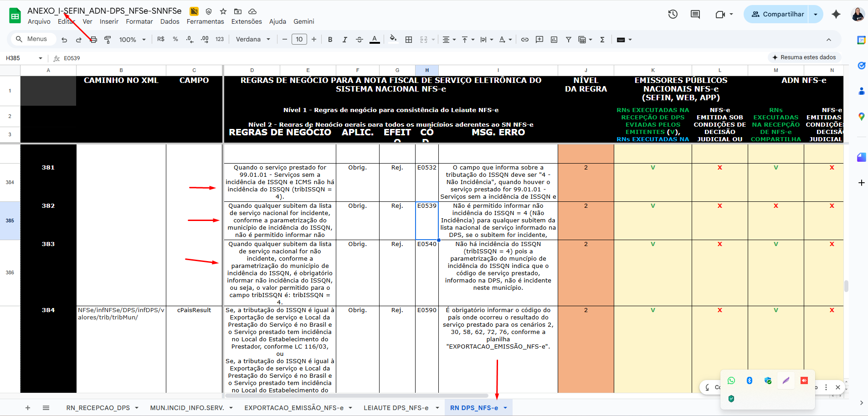The height and width of the screenshot is (416, 868).
Task: Toggle italic formatting
Action: pyautogui.click(x=345, y=40)
